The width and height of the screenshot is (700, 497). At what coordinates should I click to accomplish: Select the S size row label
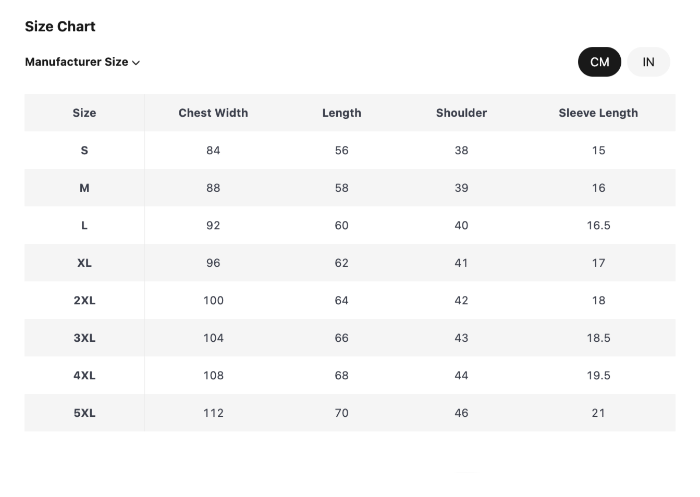(x=84, y=150)
